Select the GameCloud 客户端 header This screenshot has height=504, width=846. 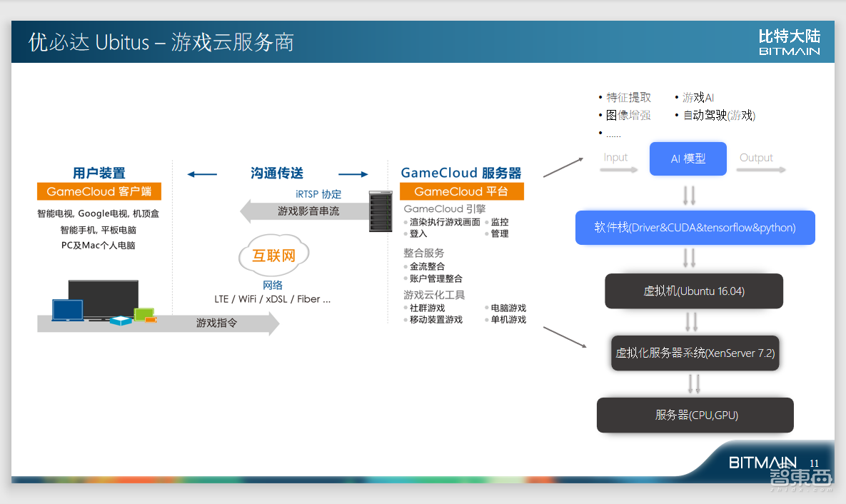[x=99, y=191]
